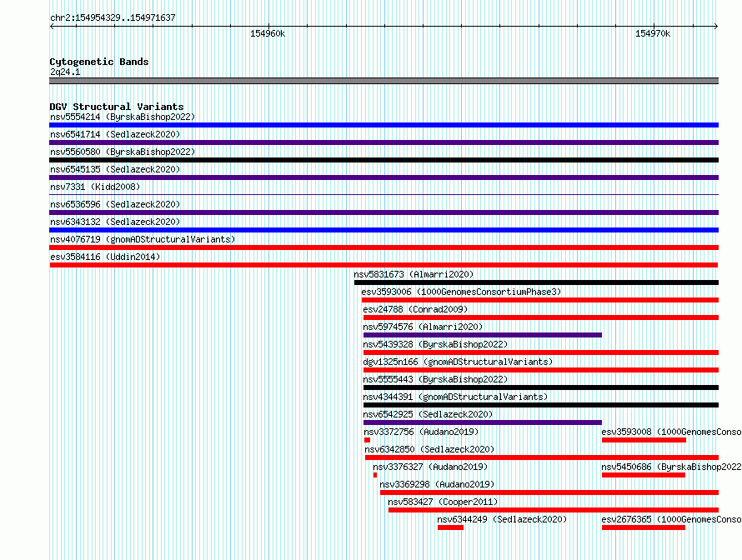This screenshot has width=742, height=560.
Task: Open variant nsv5555443 (ByrskaBishop2022) label
Action: pos(435,379)
